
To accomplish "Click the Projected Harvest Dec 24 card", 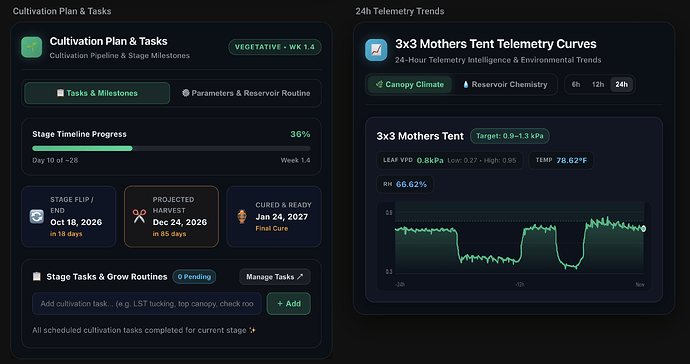I will pos(171,216).
